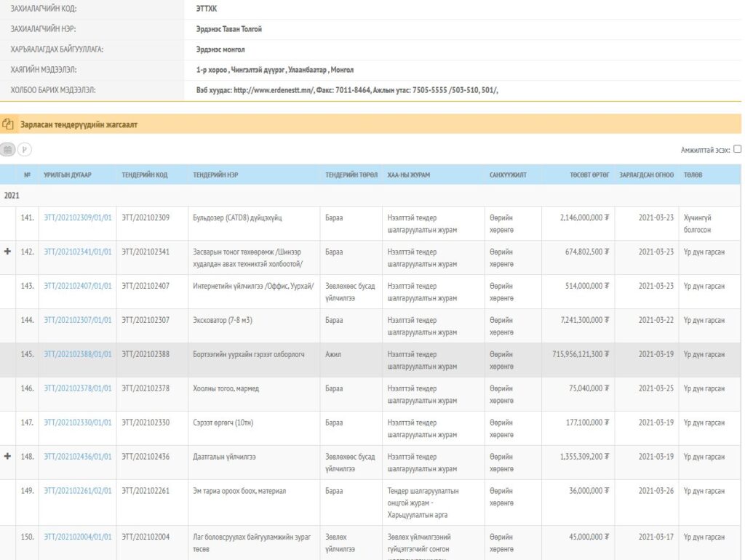Click the calendar view round icon

pyautogui.click(x=7, y=150)
